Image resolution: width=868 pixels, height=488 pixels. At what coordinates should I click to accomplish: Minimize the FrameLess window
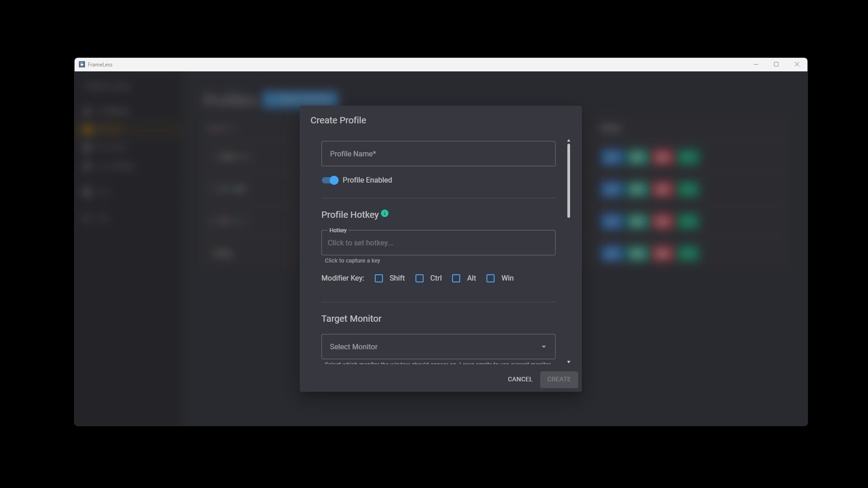click(755, 64)
